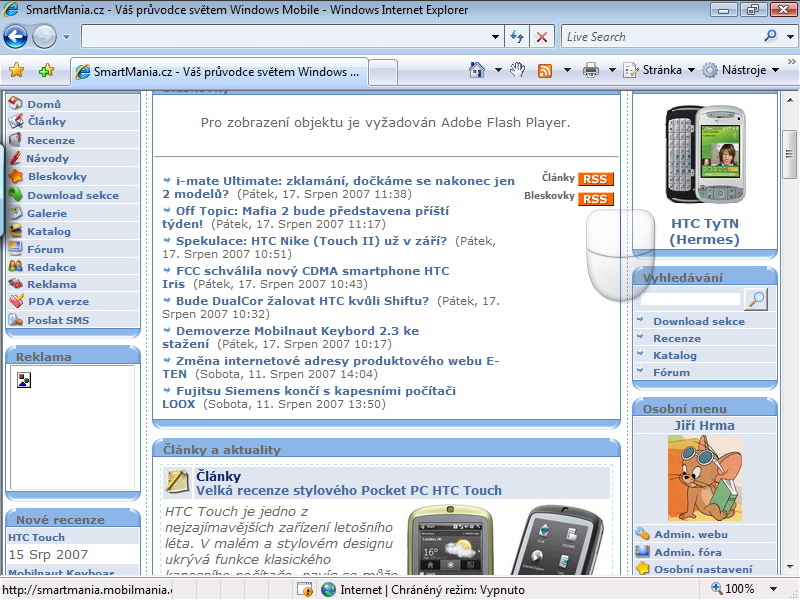Image resolution: width=800 pixels, height=600 pixels.
Task: Click the HTC TyTN phone image
Action: tap(705, 154)
